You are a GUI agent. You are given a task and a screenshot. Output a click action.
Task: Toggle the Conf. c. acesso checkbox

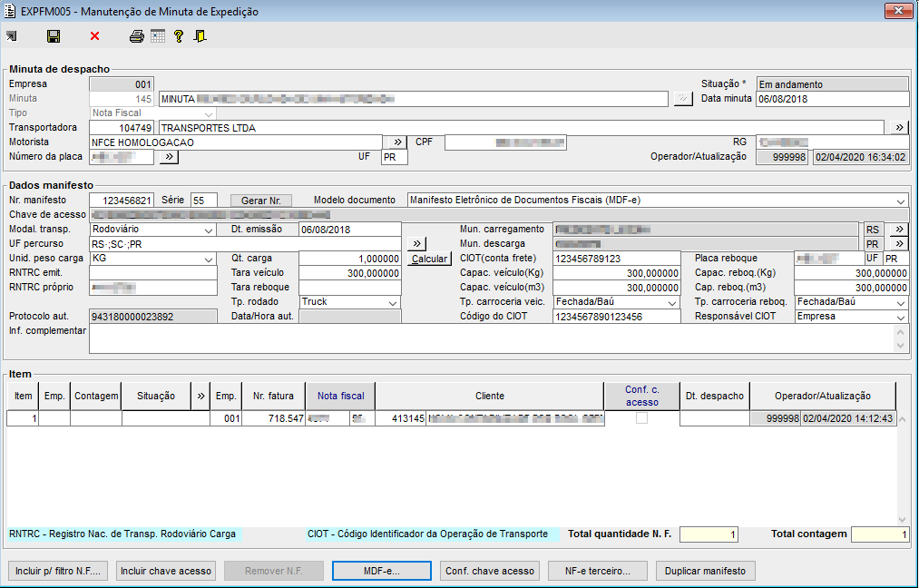point(642,418)
